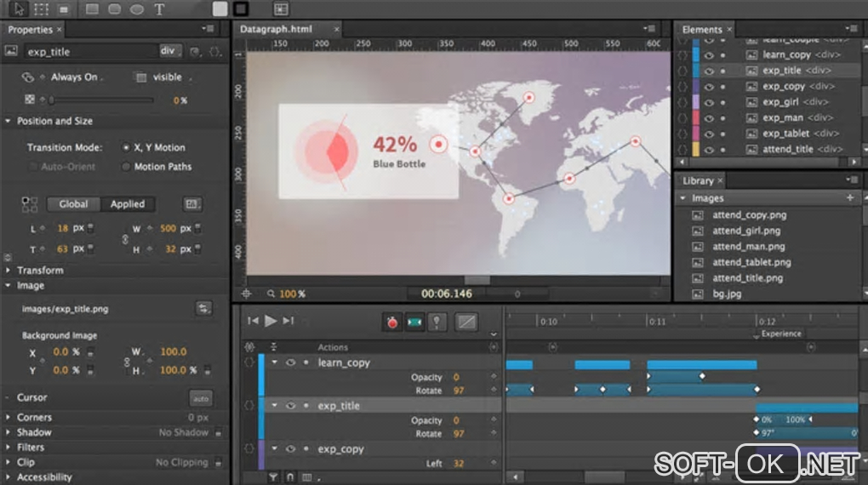Screen dimensions: 868x485
Task: Select the Ellipse tool
Action: pos(136,9)
